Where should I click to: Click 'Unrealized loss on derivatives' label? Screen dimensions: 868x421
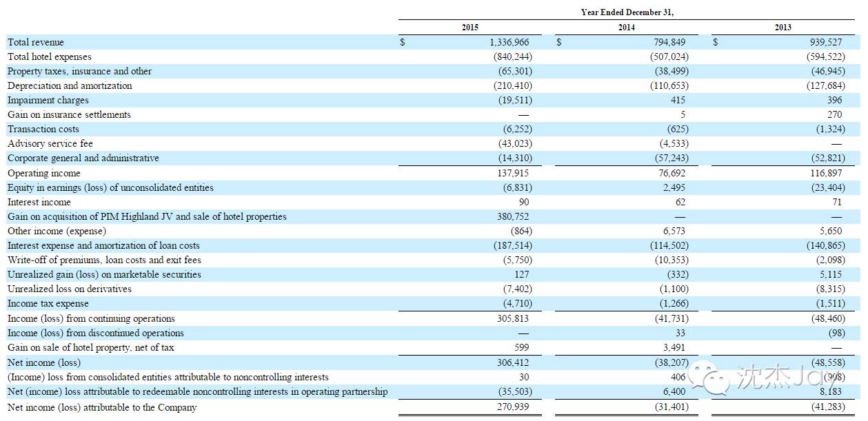tap(70, 289)
